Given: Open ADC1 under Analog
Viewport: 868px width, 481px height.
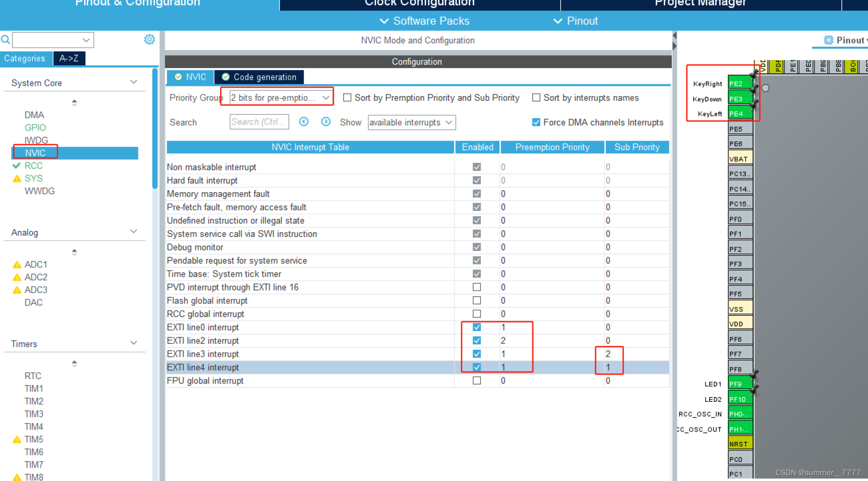Looking at the screenshot, I should 36,264.
